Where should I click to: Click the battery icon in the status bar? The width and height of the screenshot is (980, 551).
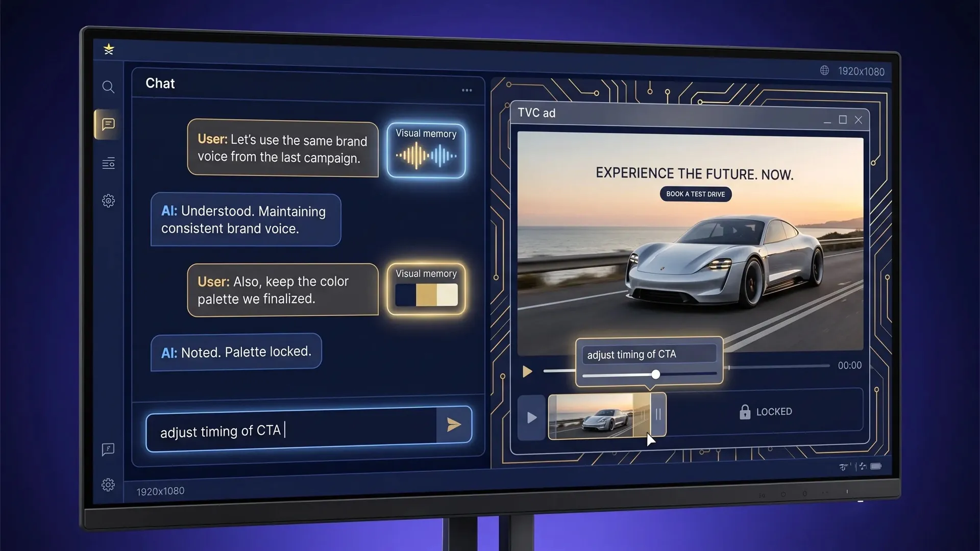[876, 466]
